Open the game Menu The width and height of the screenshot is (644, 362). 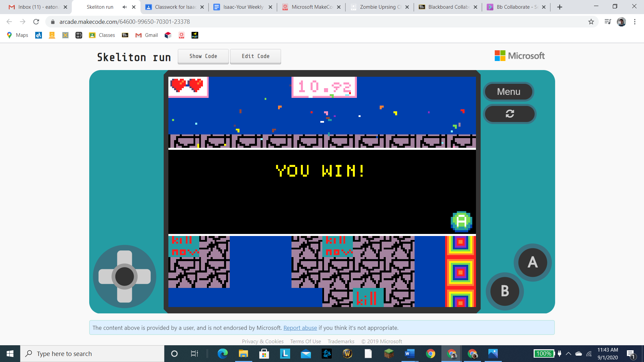[x=508, y=92]
